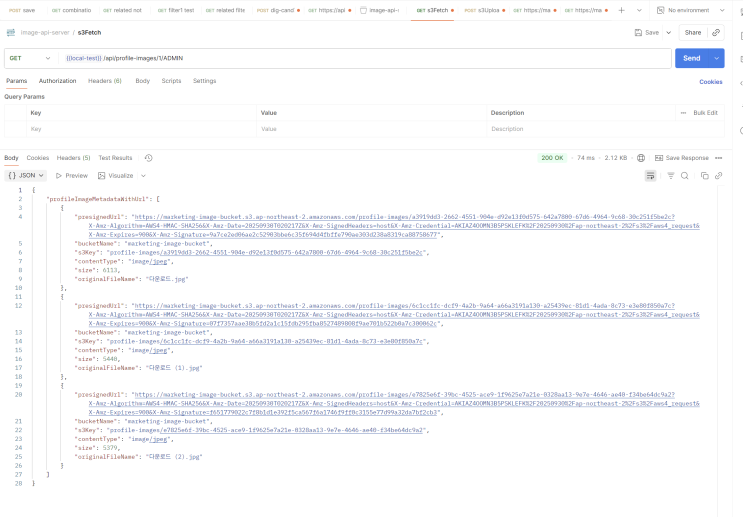Click the size value 6113
This screenshot has height=517, width=743.
point(110,270)
